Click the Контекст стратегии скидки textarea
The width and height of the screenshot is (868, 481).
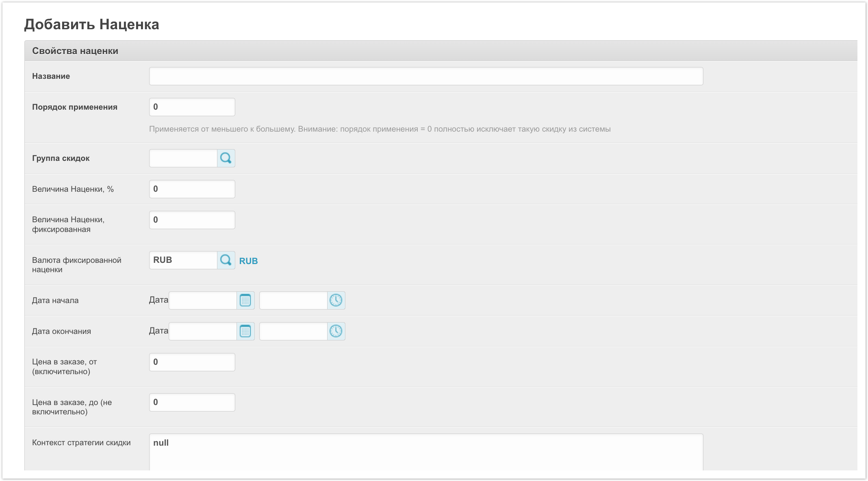tap(425, 452)
